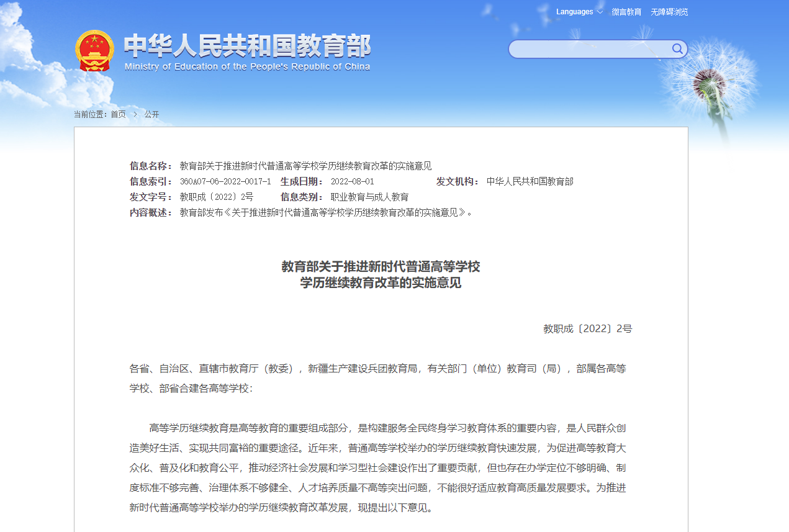This screenshot has width=789, height=532.
Task: Click the bold centered document title heading
Action: [x=381, y=274]
